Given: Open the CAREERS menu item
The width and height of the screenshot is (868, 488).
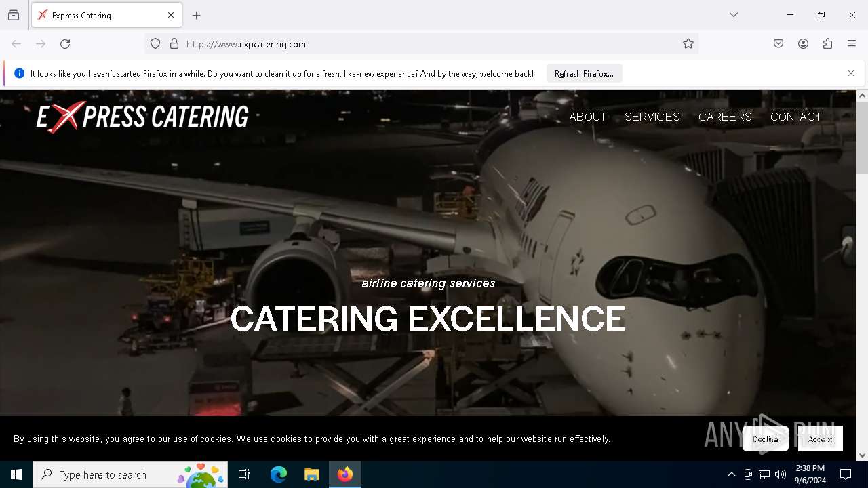Looking at the screenshot, I should click(x=725, y=117).
